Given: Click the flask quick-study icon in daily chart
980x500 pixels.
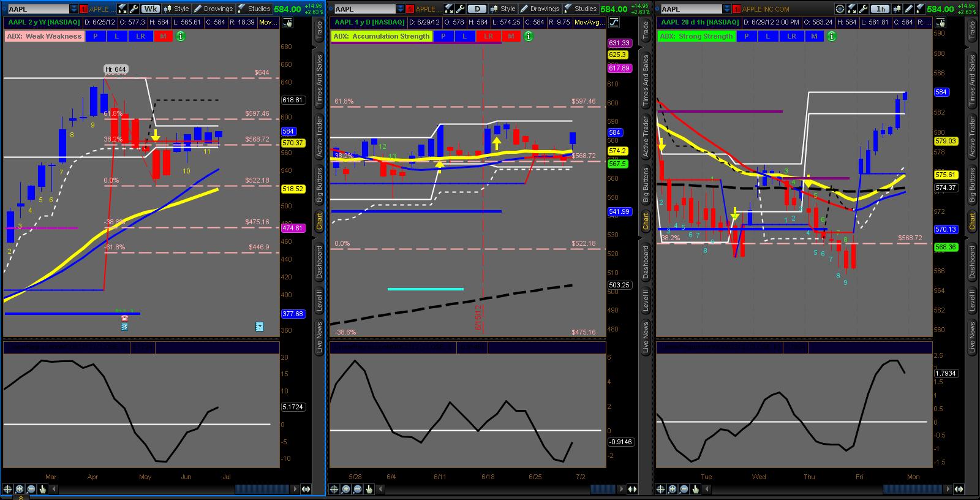Looking at the screenshot, I should [448, 9].
